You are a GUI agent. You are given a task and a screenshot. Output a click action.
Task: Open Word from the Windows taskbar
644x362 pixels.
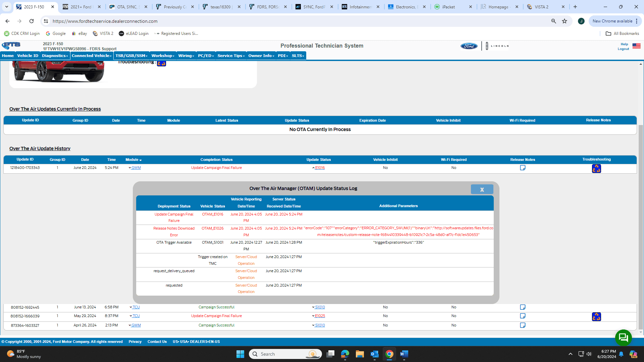click(x=404, y=354)
